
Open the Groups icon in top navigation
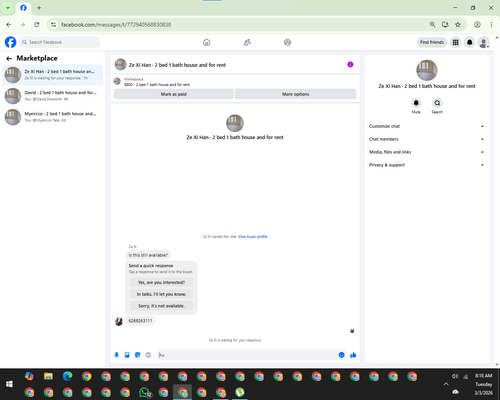pos(287,42)
